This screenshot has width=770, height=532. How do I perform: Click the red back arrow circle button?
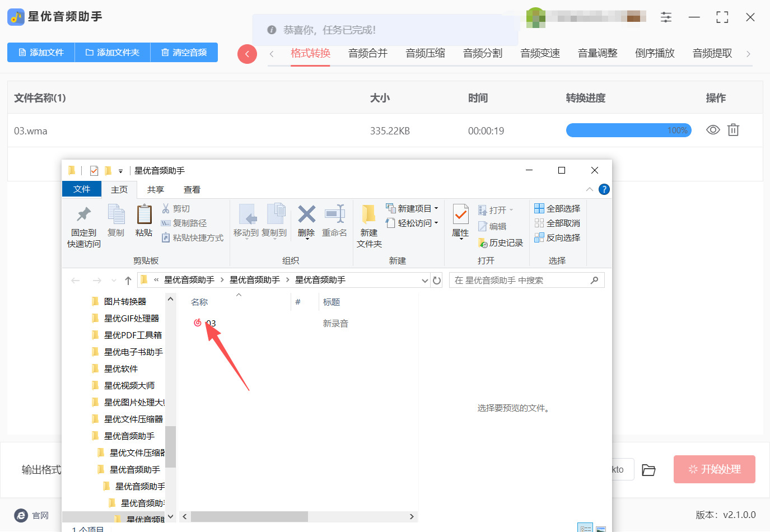click(x=247, y=54)
